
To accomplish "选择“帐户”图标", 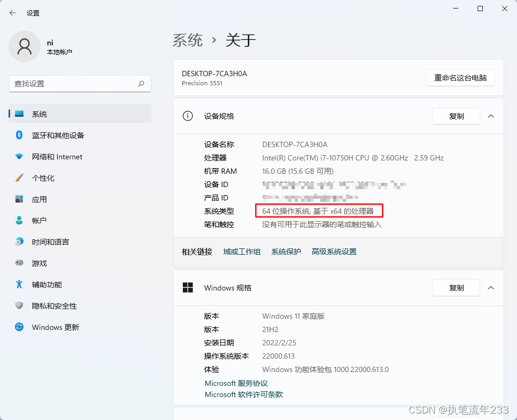I will [19, 221].
